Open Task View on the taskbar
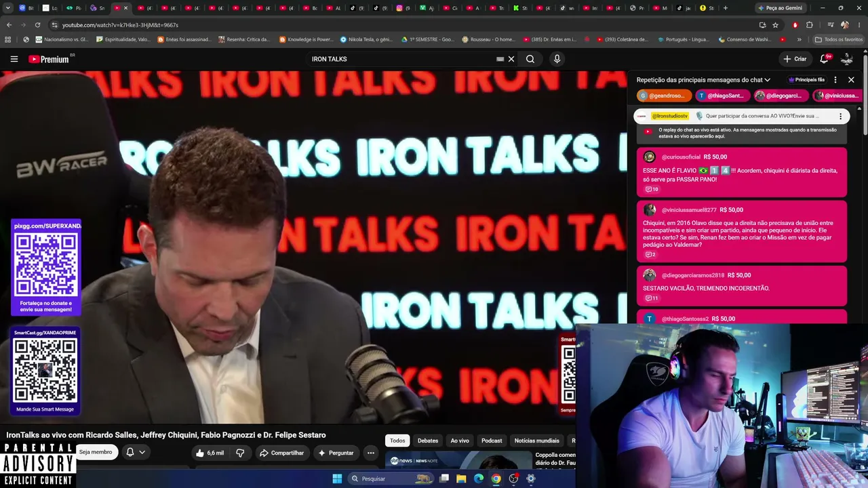 click(444, 479)
